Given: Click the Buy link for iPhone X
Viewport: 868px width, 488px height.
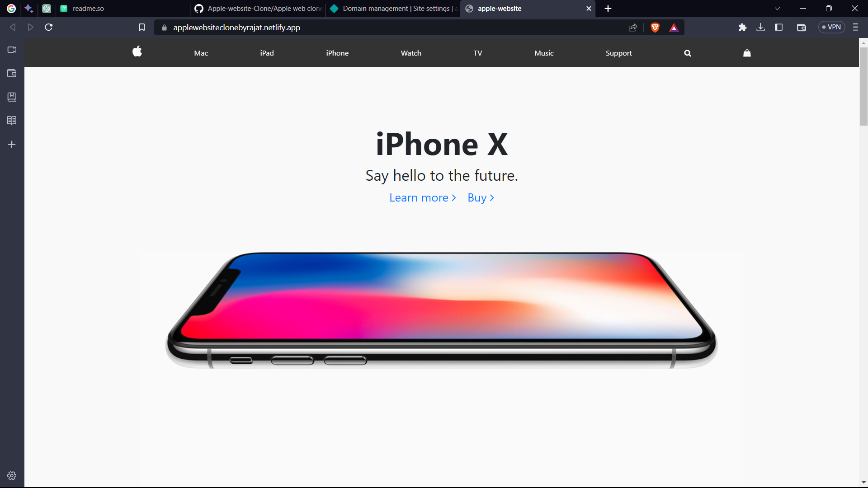Looking at the screenshot, I should (481, 197).
